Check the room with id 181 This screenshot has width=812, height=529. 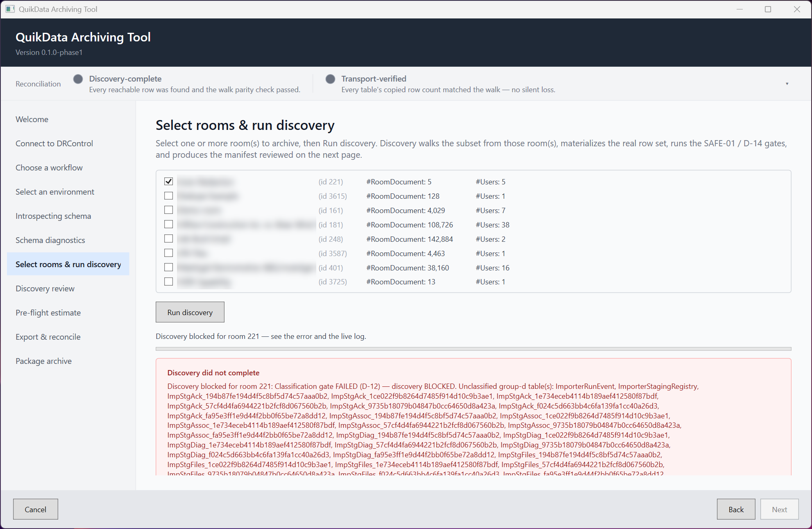(168, 225)
